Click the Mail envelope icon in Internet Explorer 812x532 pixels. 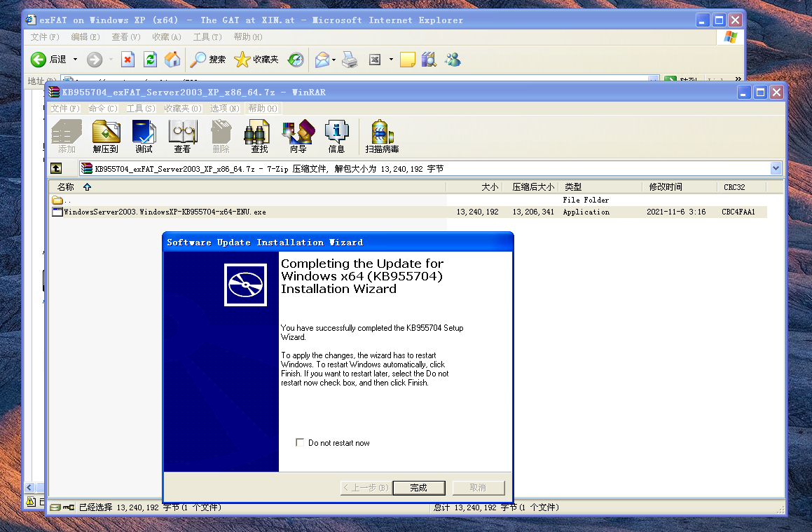(x=322, y=60)
